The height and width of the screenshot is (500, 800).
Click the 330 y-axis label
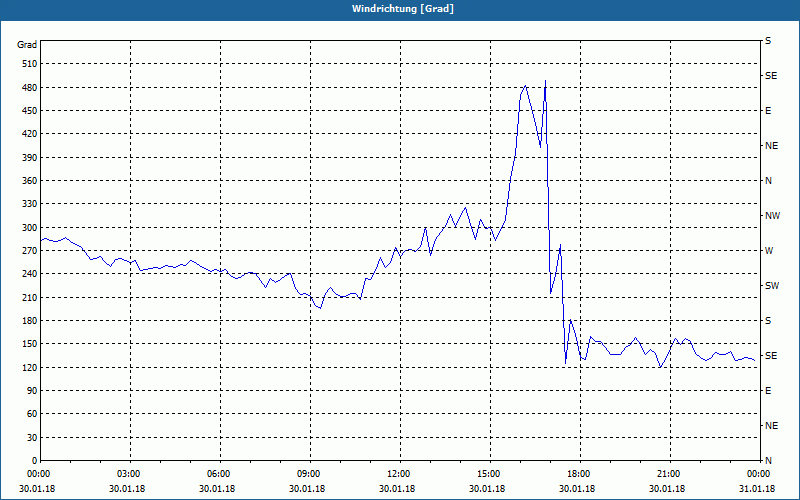[30, 204]
